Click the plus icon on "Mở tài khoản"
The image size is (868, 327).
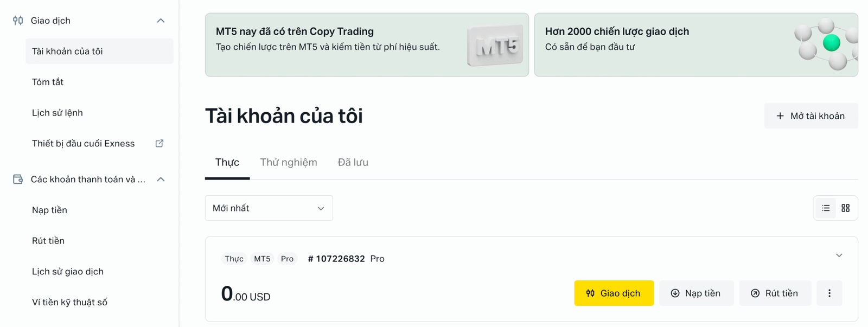pyautogui.click(x=780, y=116)
